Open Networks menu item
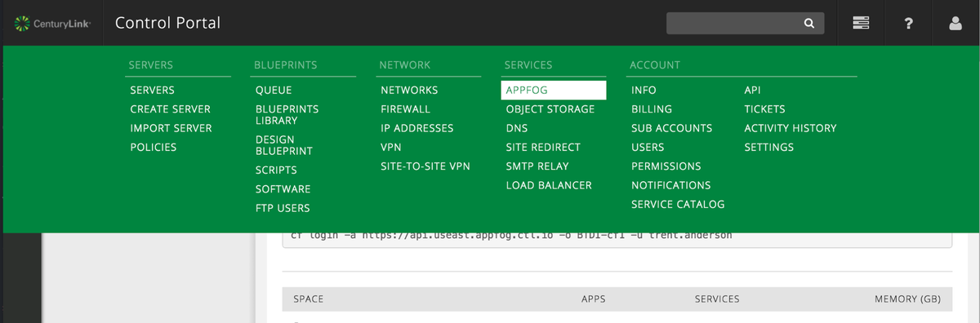Image resolution: width=980 pixels, height=323 pixels. tap(409, 90)
